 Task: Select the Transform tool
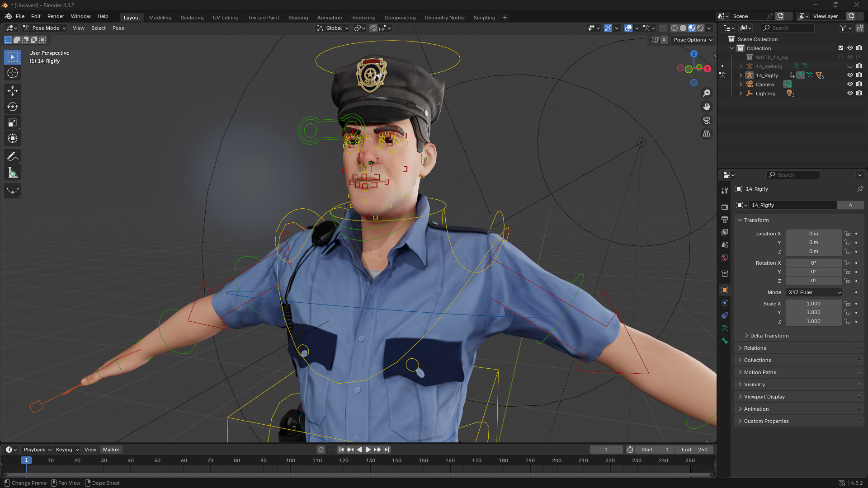pos(13,138)
